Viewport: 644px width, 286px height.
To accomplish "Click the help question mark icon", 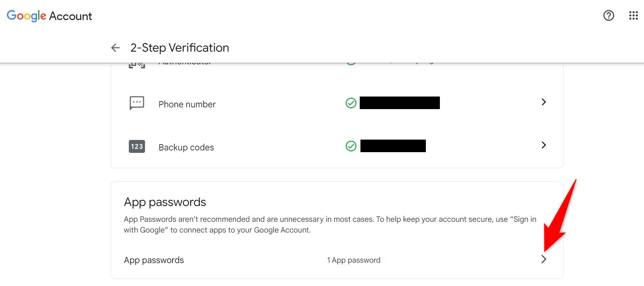I will pos(609,15).
